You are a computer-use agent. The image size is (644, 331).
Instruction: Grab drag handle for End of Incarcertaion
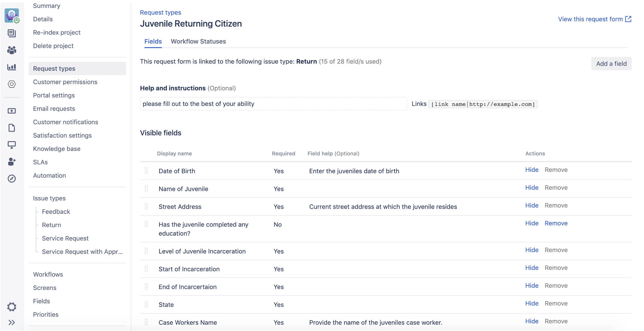click(146, 286)
